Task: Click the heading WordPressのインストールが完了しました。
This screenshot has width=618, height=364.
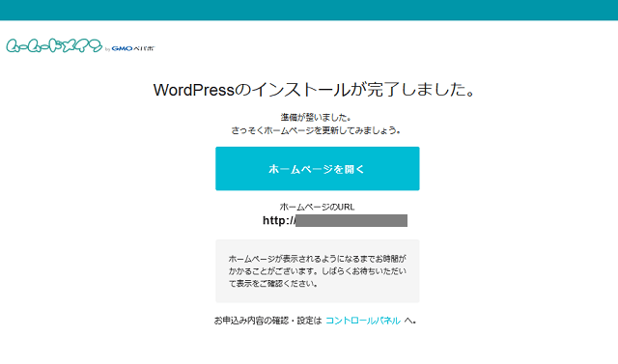Action: pos(314,90)
